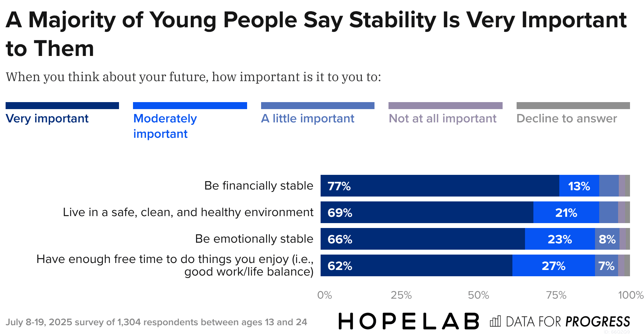This screenshot has height=335, width=644.
Task: Click the Moderately important legend color bar
Action: click(190, 106)
